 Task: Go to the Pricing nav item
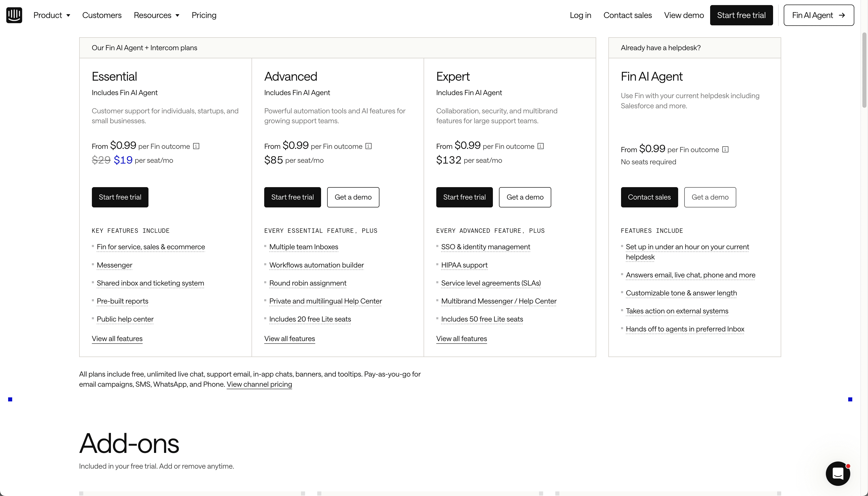204,15
